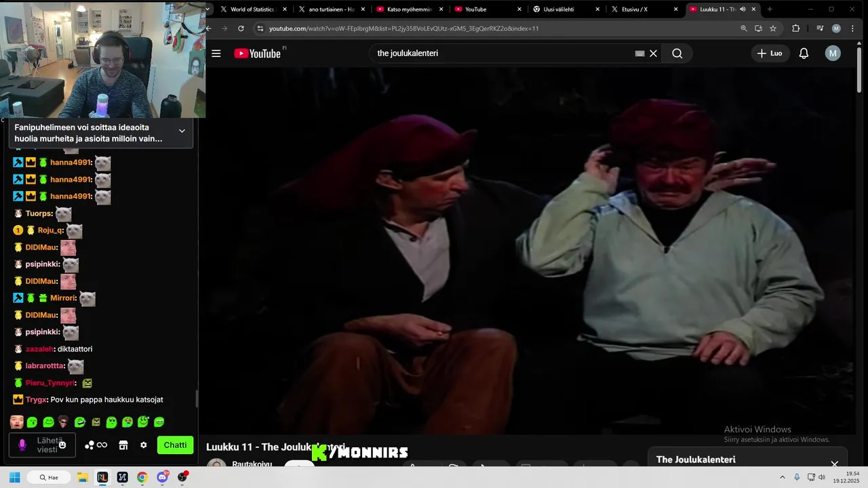
Task: Open the Chrome extensions puzzle icon
Action: click(796, 28)
